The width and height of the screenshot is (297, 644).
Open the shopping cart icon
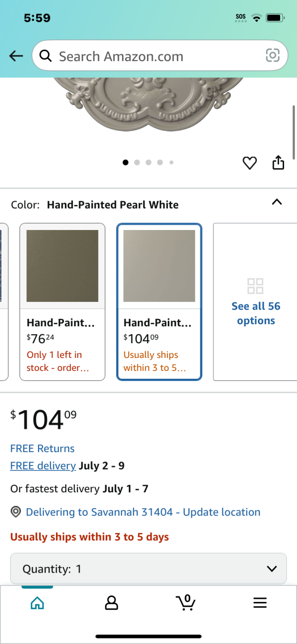(186, 602)
